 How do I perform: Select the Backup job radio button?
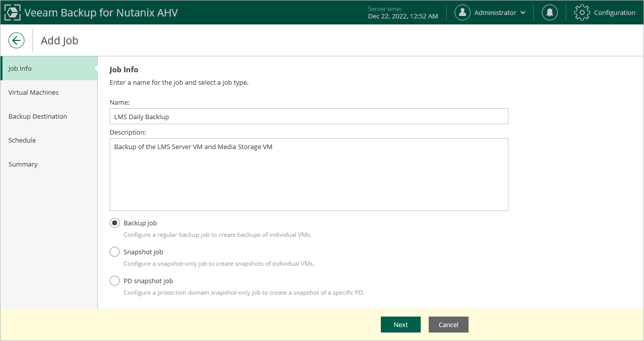pyautogui.click(x=115, y=223)
